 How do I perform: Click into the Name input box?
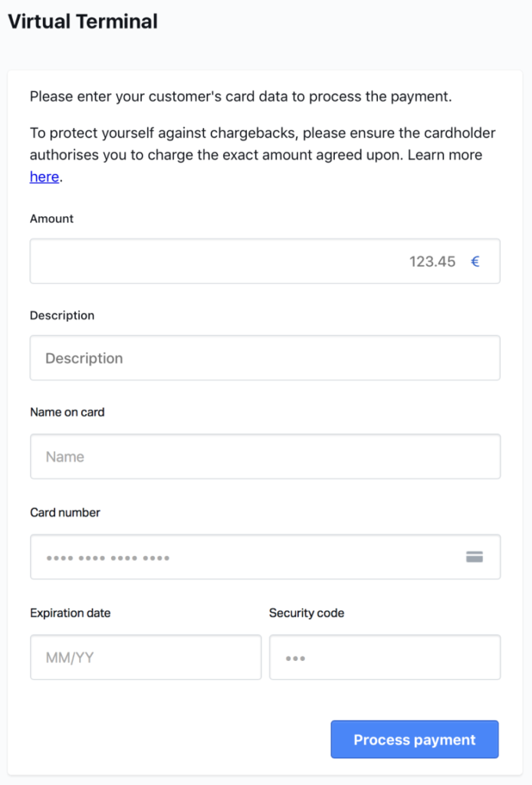pyautogui.click(x=265, y=456)
